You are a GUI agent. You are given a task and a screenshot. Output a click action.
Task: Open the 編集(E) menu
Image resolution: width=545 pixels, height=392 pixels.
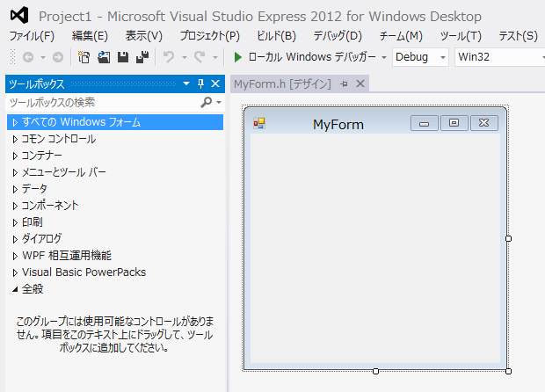point(90,36)
